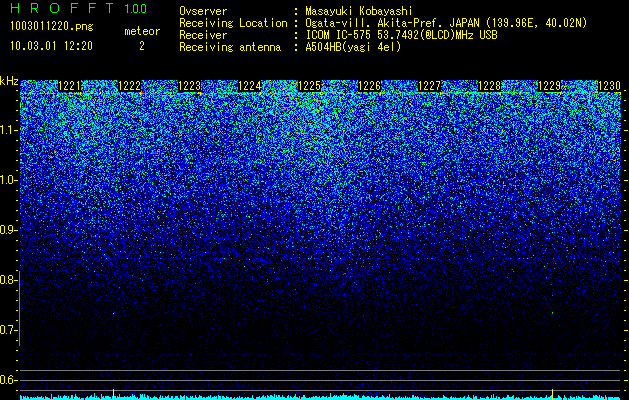Click the yellow meteor marker near 1229
Viewport: 629px width, 400px height.
(552, 394)
